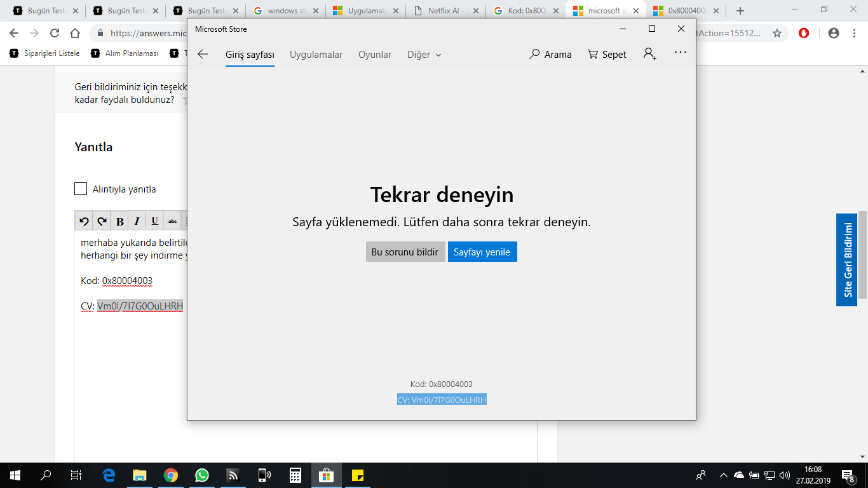Screen dimensions: 868x488
Task: Open the Site Geri Bildirimi side button
Action: pos(846,259)
